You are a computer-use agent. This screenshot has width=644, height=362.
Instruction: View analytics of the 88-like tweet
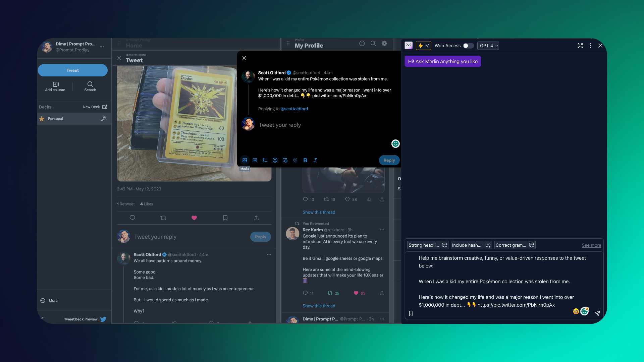tap(369, 199)
